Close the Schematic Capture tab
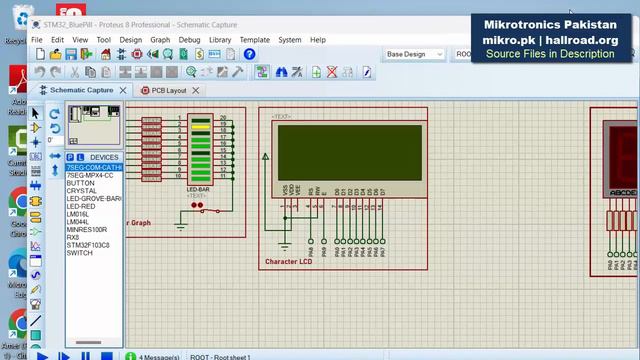This screenshot has width=640, height=360. pyautogui.click(x=123, y=90)
